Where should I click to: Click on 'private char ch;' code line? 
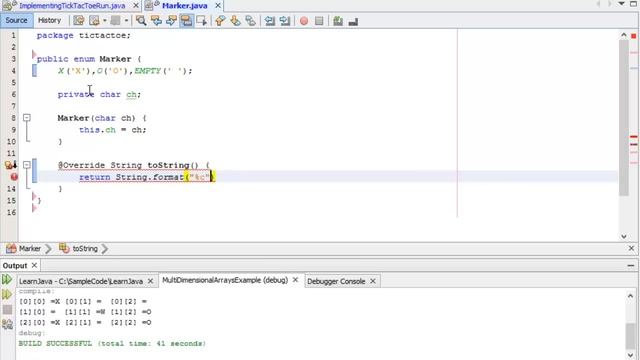point(99,94)
